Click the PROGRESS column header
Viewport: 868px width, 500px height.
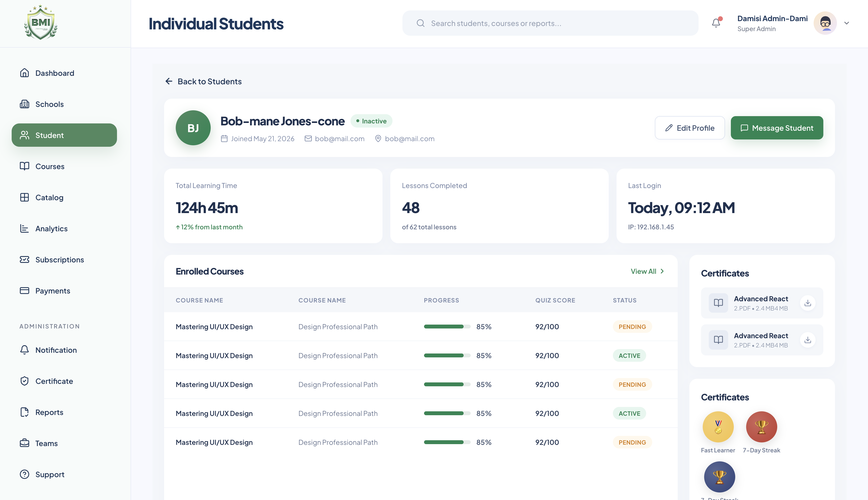(441, 300)
